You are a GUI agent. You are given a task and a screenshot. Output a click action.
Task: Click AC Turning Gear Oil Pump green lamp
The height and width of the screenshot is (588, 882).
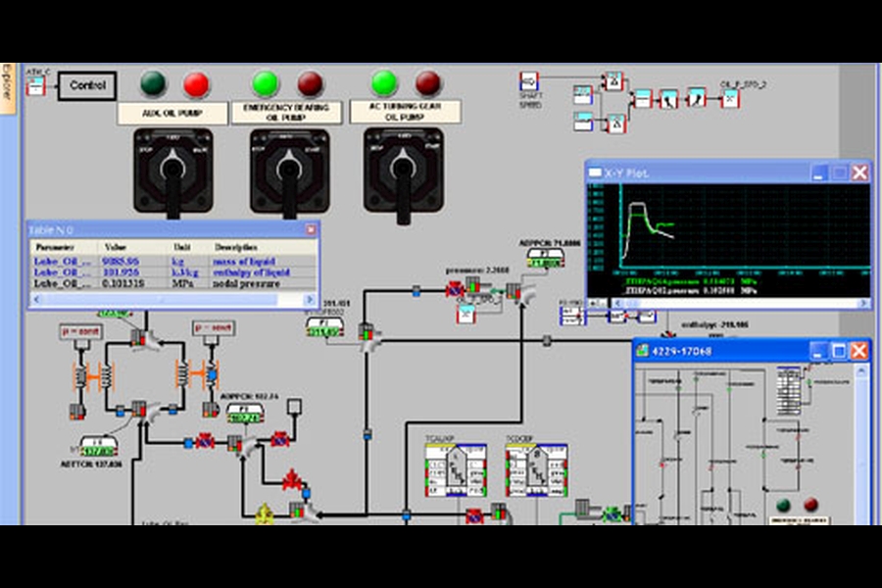(384, 82)
